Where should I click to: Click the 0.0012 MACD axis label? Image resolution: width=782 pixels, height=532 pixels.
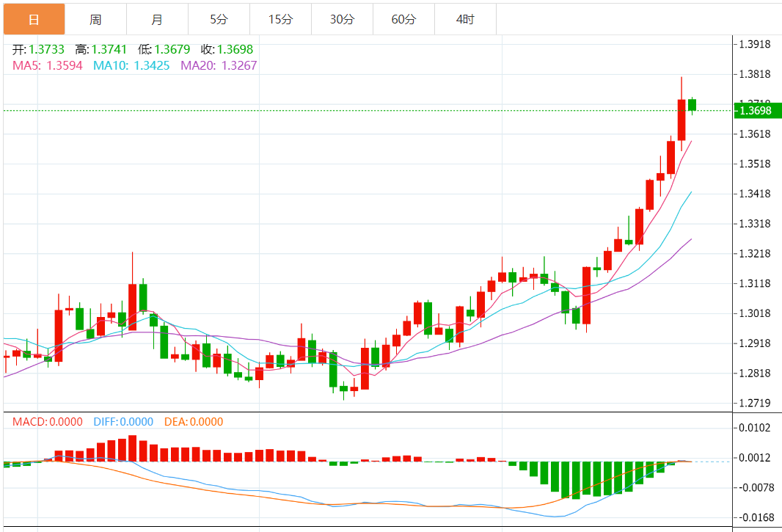755,458
